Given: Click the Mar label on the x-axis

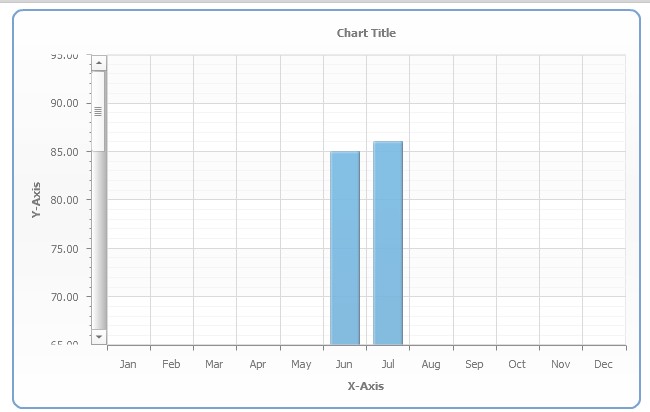Looking at the screenshot, I should (x=214, y=365).
